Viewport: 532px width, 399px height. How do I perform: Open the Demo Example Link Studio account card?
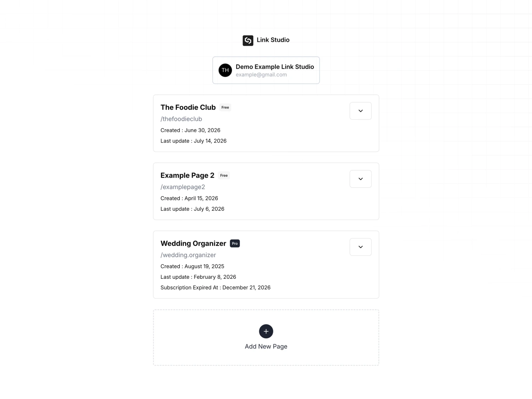pos(266,70)
